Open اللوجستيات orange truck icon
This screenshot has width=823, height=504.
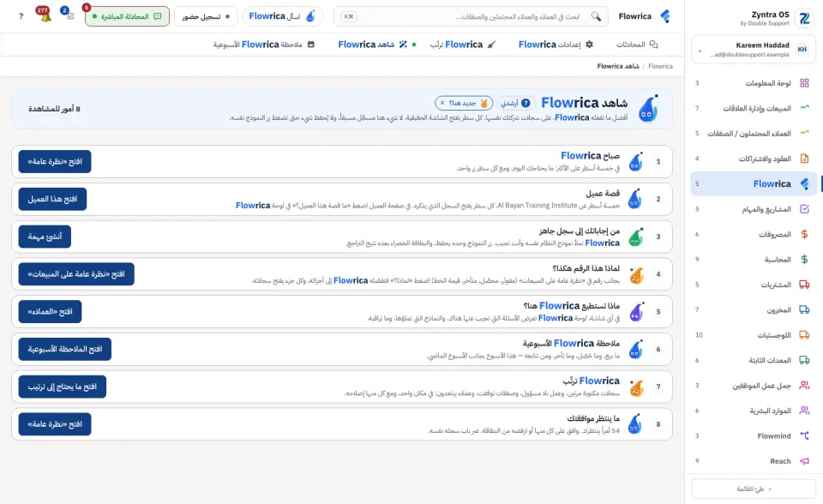pos(804,335)
